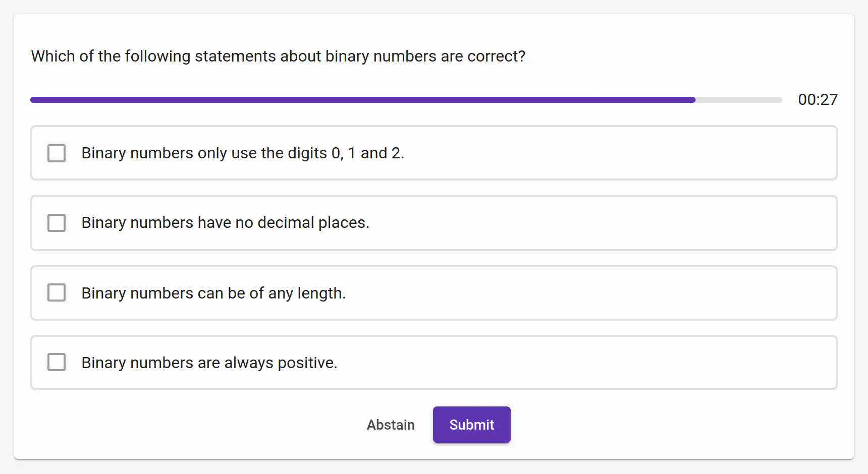Click the empty card area beside the Submit button
The width and height of the screenshot is (868, 474).
point(656,425)
